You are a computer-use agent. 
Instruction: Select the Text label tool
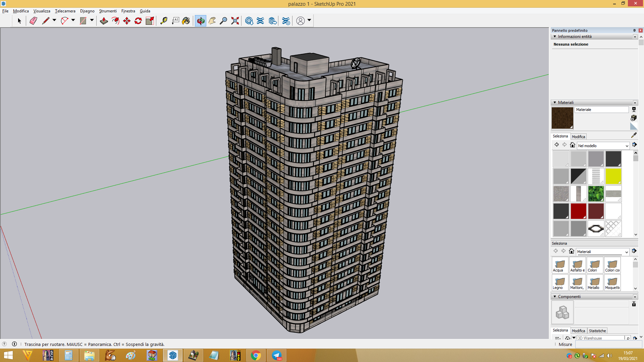pyautogui.click(x=175, y=21)
